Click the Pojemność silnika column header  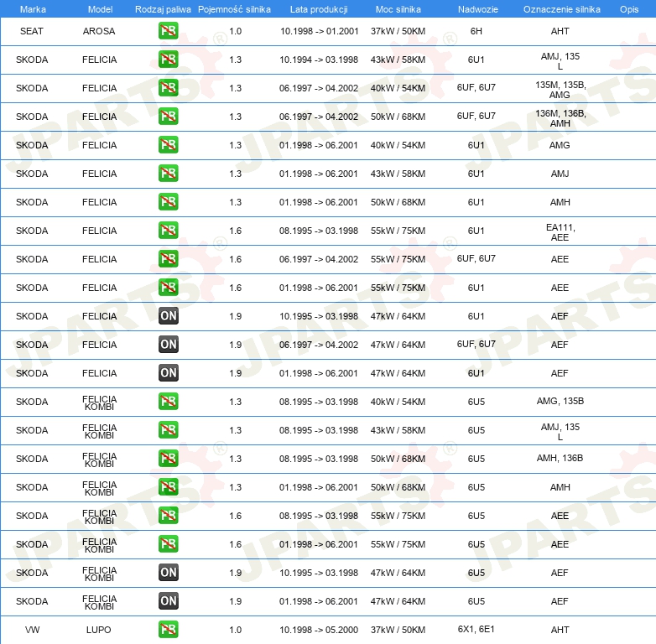click(234, 9)
